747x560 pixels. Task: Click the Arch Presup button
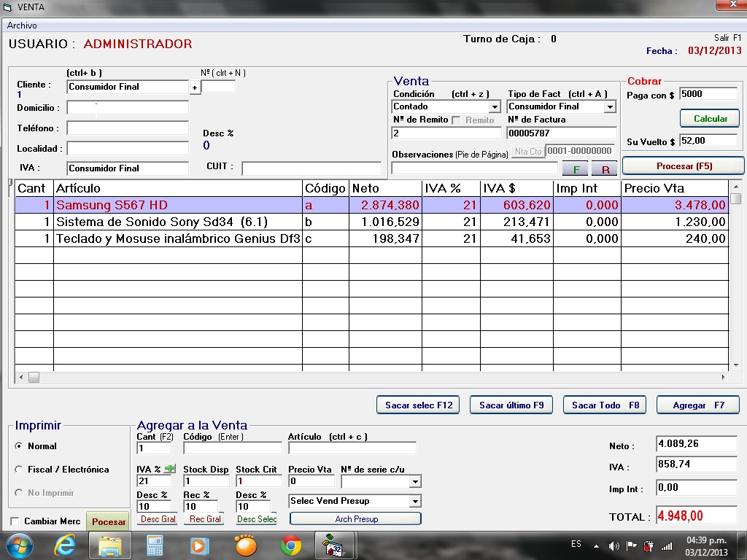[356, 519]
